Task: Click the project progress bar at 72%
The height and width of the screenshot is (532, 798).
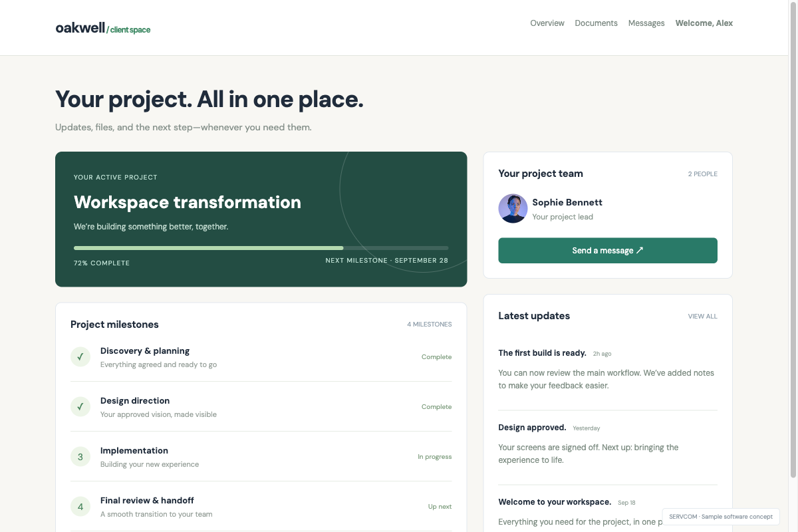Action: click(x=261, y=248)
